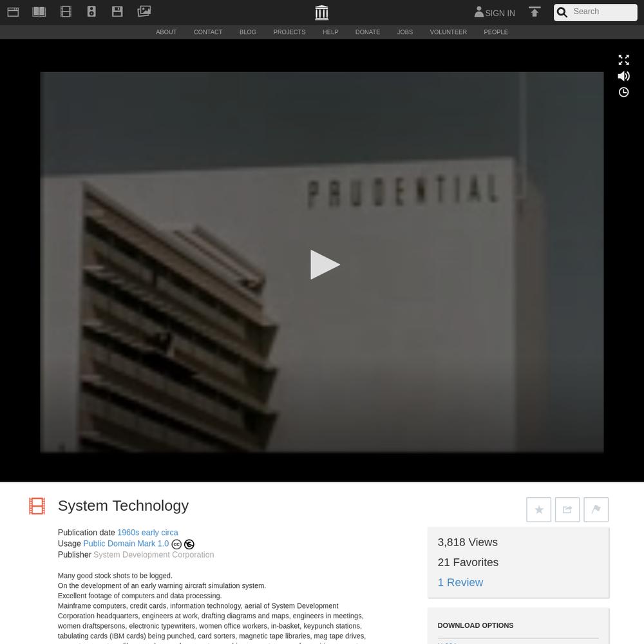Open the Public Domain Mark 1.0 link
This screenshot has height=644, width=644.
pos(126,544)
